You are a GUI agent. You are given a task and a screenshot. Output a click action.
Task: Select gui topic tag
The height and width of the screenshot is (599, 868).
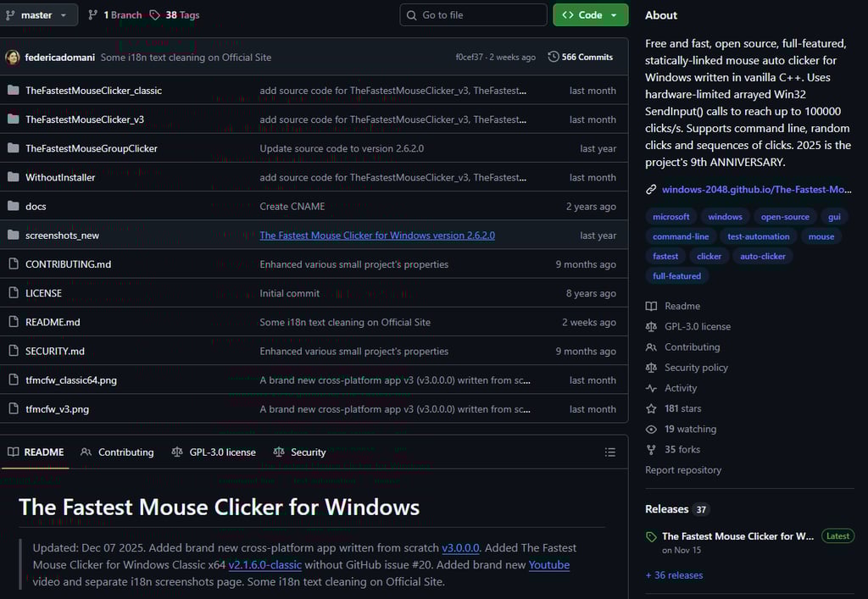(834, 217)
